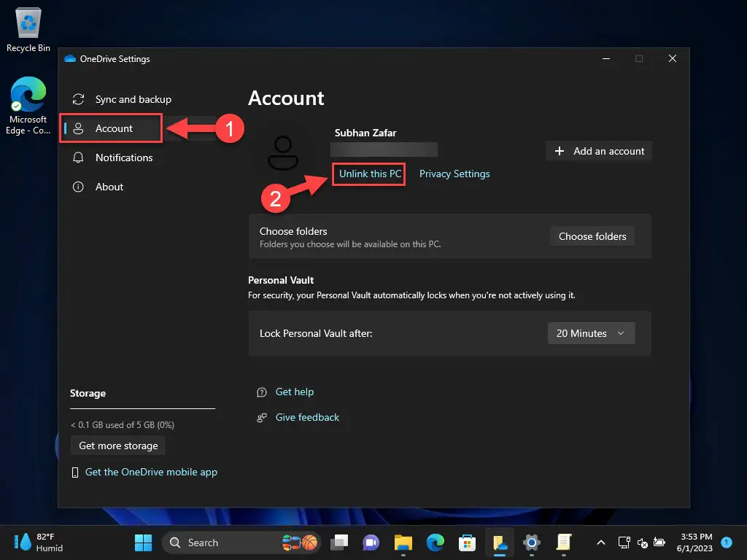Open Privacy Settings link

454,174
